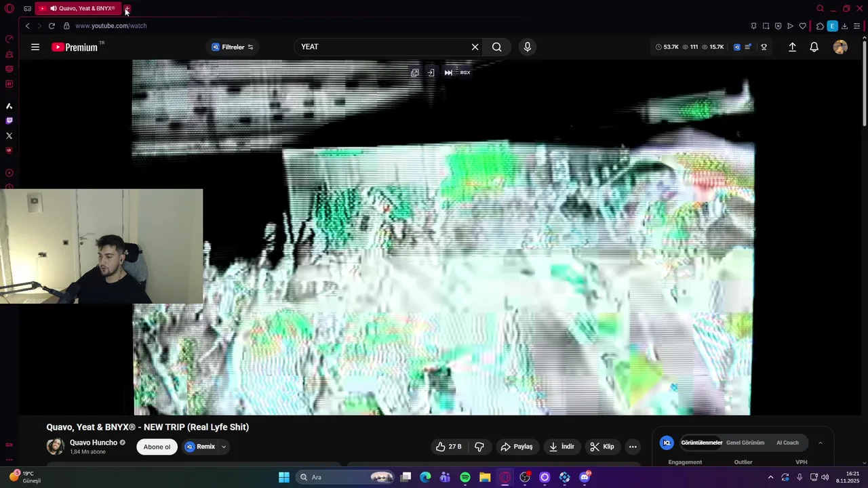Like the video with 27 B
This screenshot has width=868, height=488.
pyautogui.click(x=449, y=447)
